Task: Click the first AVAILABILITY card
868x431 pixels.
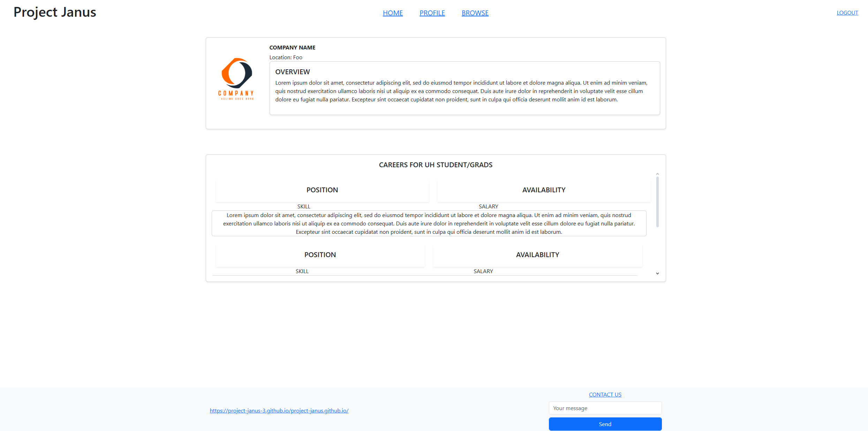Action: (x=544, y=190)
